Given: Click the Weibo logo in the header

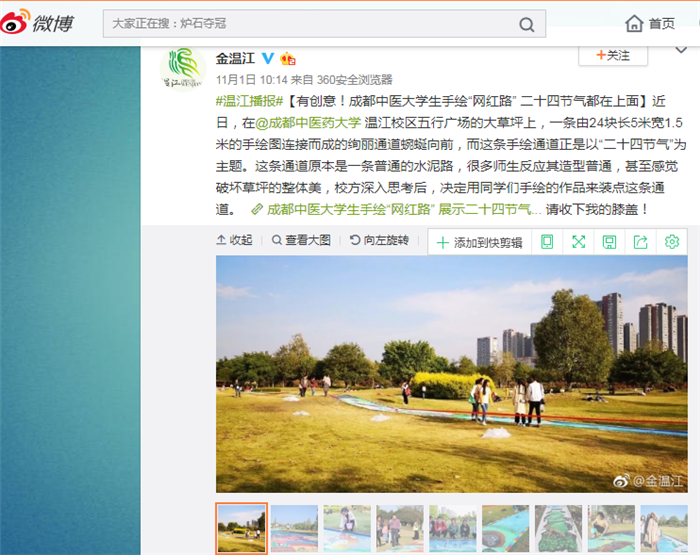Looking at the screenshot, I should [x=42, y=23].
